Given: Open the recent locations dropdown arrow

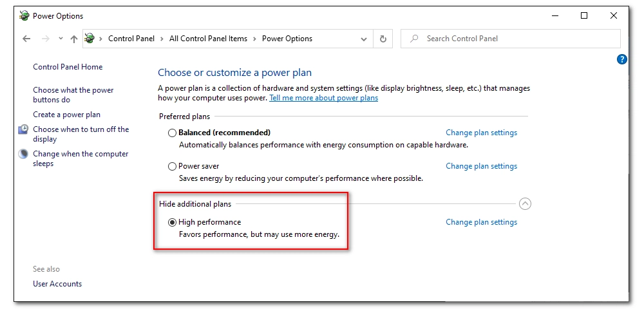Looking at the screenshot, I should coord(61,39).
